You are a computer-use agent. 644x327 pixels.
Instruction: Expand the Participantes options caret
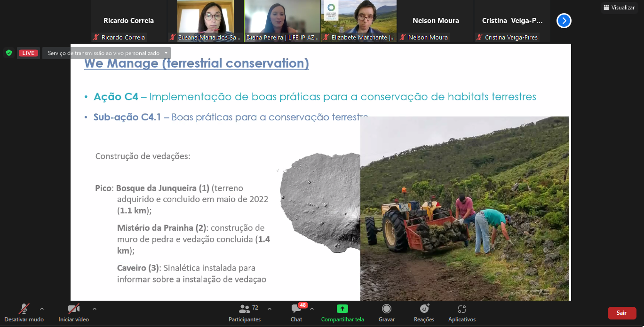[x=270, y=309]
